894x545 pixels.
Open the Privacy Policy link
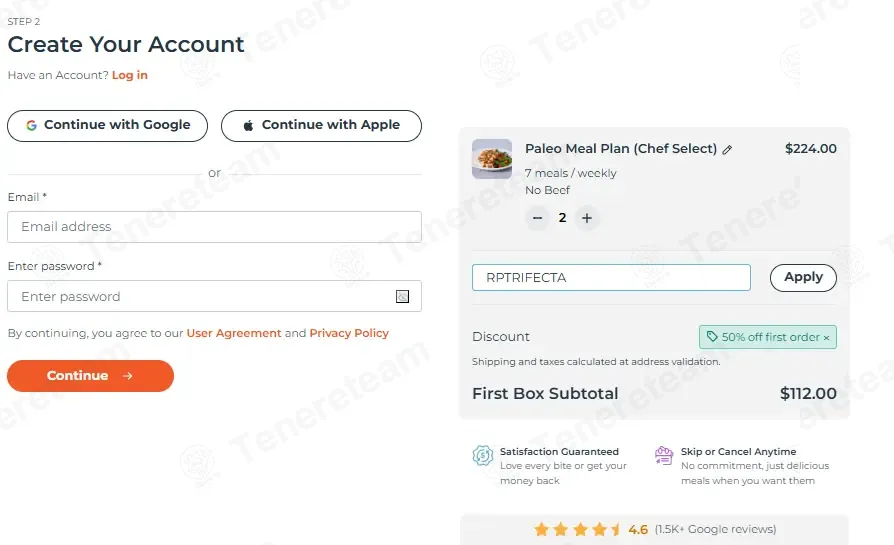pyautogui.click(x=349, y=333)
